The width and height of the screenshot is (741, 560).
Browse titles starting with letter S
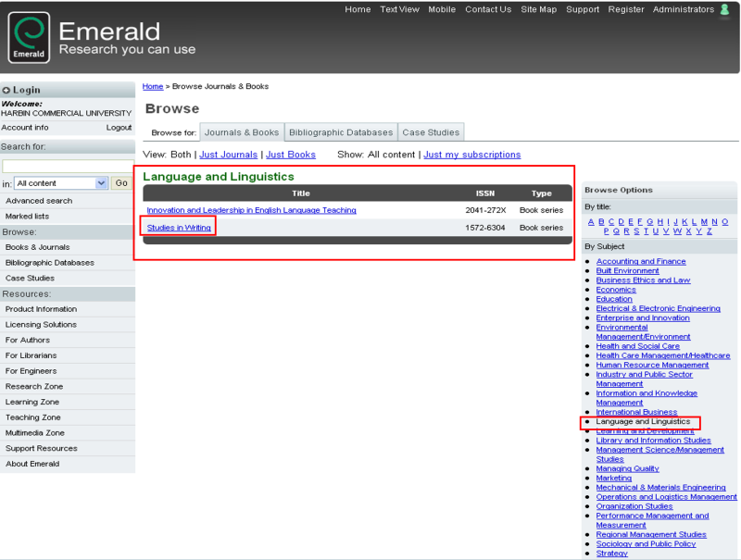636,231
